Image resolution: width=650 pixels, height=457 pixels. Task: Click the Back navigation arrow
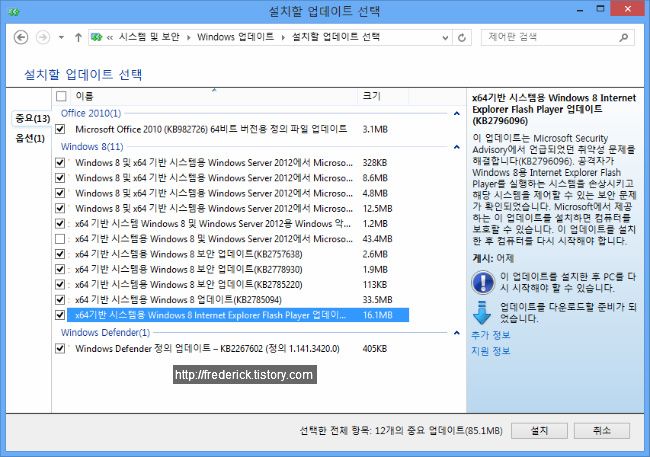[x=21, y=37]
